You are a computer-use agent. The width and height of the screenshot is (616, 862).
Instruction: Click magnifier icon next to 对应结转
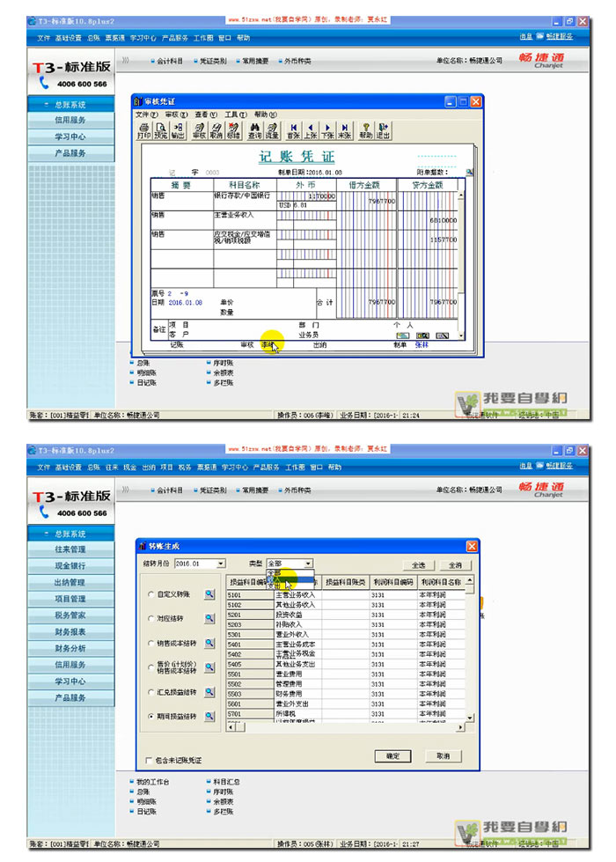tap(209, 618)
